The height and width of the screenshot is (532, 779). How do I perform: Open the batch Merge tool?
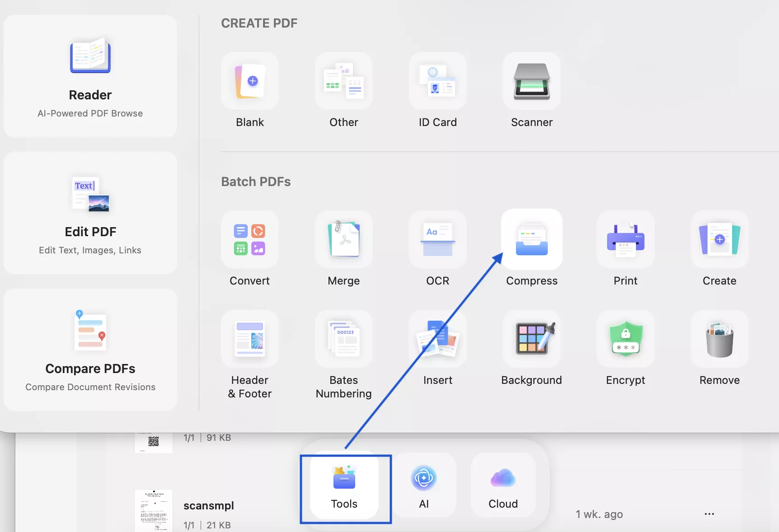pyautogui.click(x=344, y=239)
